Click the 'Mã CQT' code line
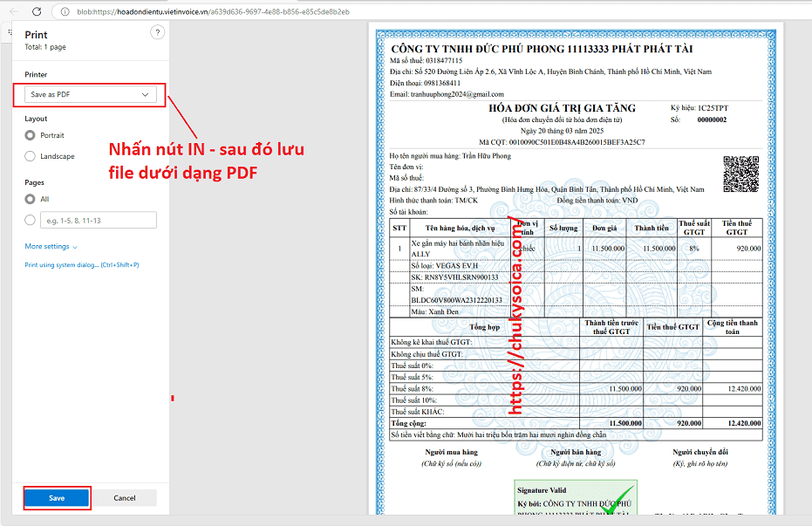Screen dimensions: 812x526 pyautogui.click(x=562, y=142)
